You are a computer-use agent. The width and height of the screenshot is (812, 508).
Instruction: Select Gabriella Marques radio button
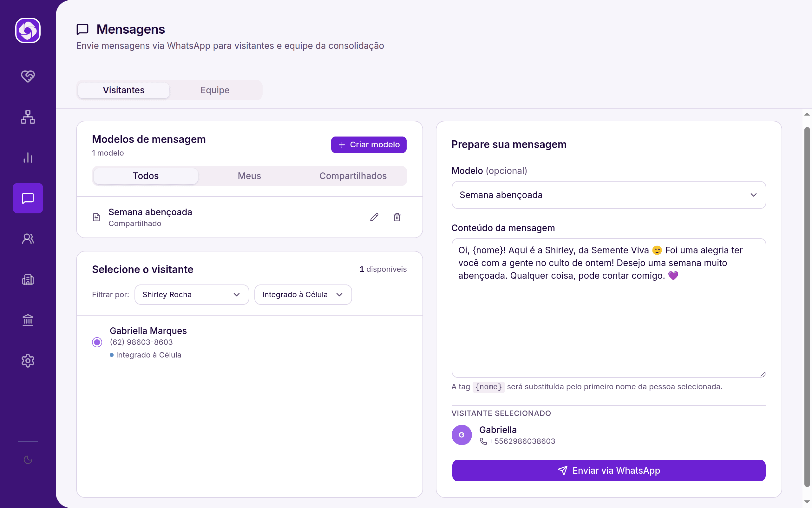[97, 342]
